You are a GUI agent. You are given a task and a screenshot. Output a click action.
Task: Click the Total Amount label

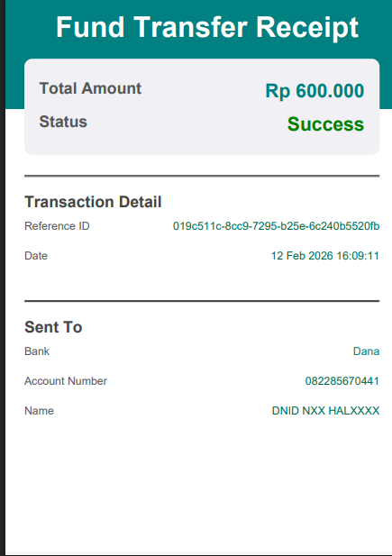click(90, 88)
